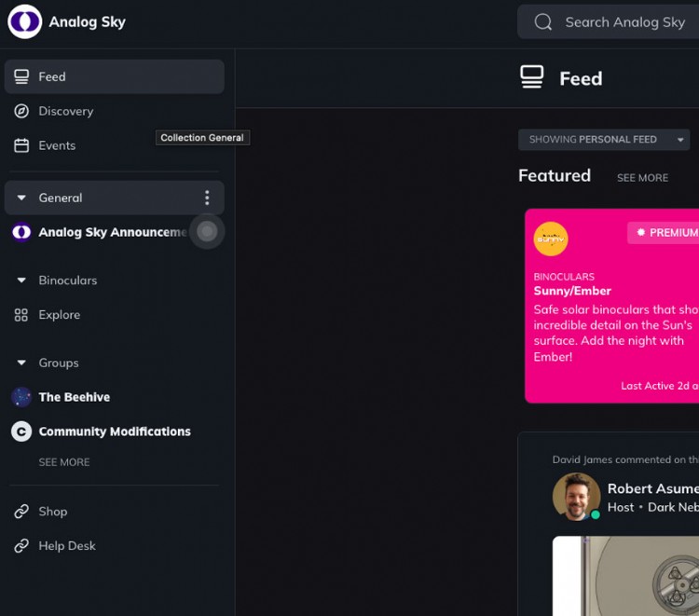Open the Shop link
The height and width of the screenshot is (616, 699).
tap(53, 512)
